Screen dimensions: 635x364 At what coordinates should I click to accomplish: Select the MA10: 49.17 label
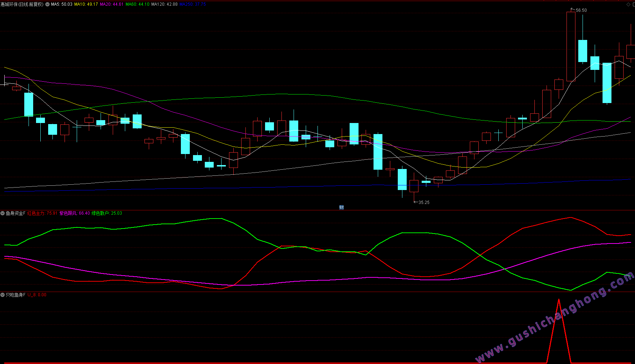click(86, 4)
